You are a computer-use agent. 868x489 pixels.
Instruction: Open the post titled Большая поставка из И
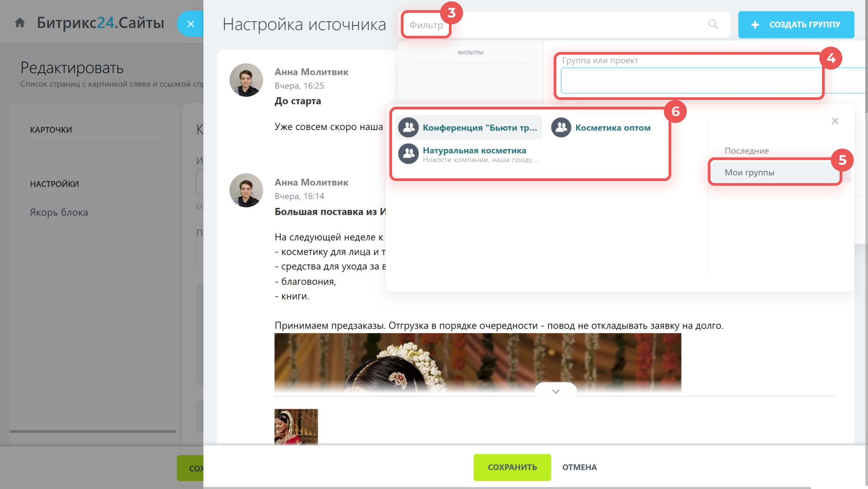tap(330, 212)
